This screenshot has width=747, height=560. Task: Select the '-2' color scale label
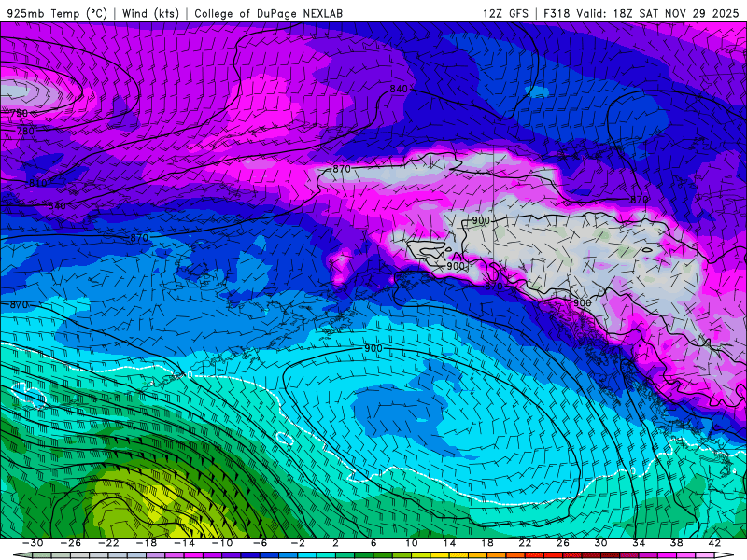coord(298,543)
